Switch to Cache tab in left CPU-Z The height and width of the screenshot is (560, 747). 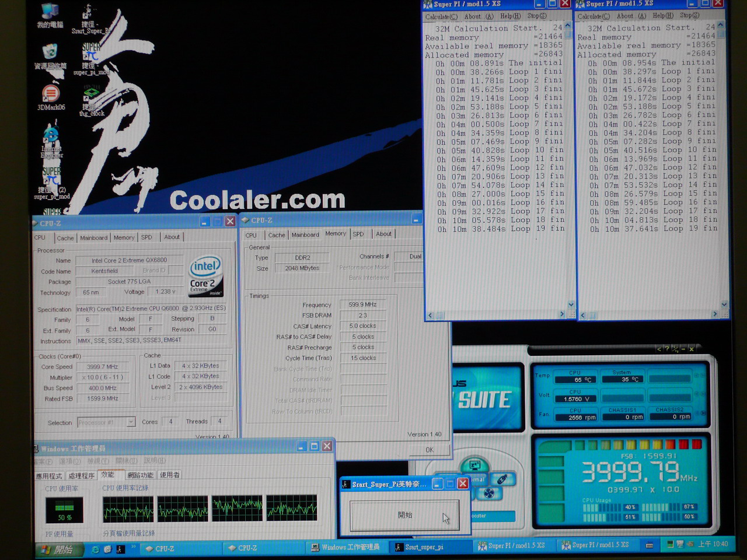coord(65,238)
